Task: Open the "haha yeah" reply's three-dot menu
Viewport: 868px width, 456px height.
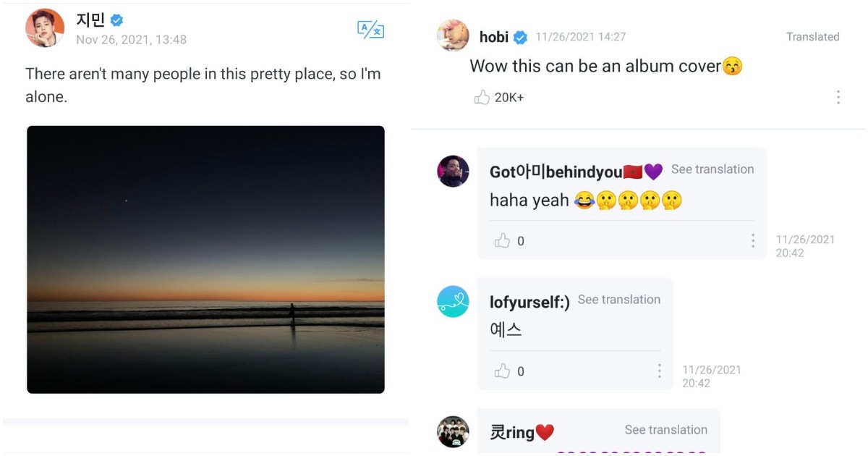Action: [753, 240]
